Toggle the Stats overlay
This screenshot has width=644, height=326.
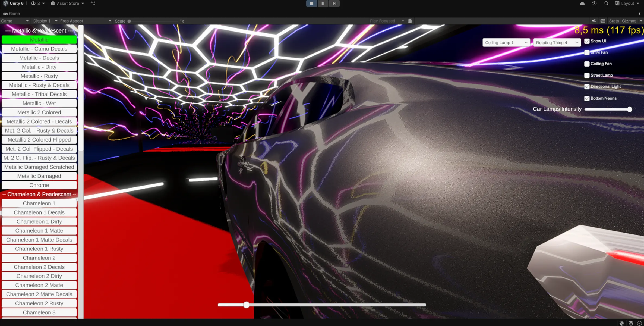[x=614, y=21]
